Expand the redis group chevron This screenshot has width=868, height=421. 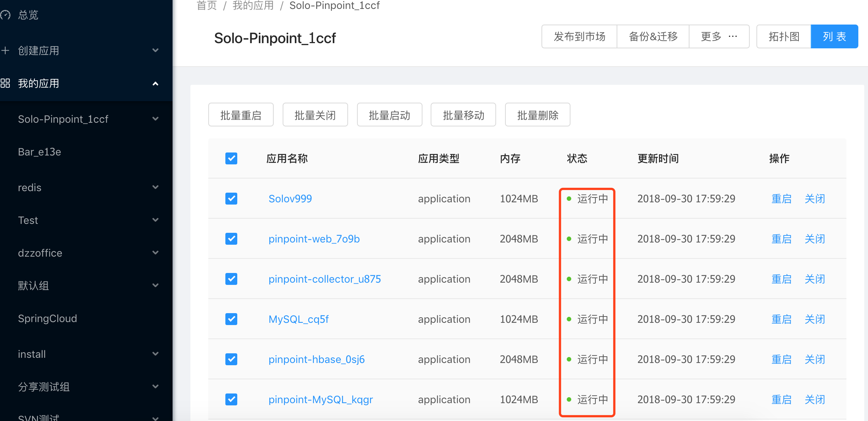coord(155,187)
